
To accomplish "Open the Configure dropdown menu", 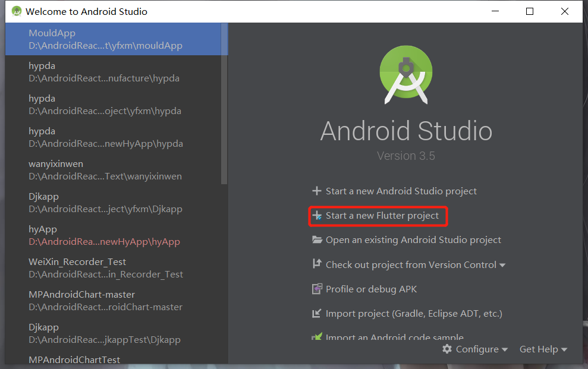I will (475, 349).
